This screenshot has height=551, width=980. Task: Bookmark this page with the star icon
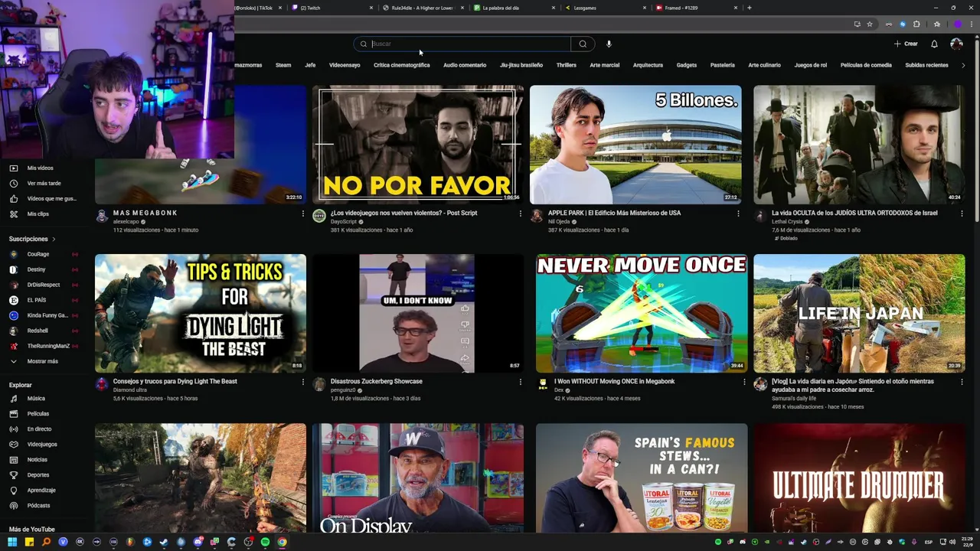[x=870, y=24]
